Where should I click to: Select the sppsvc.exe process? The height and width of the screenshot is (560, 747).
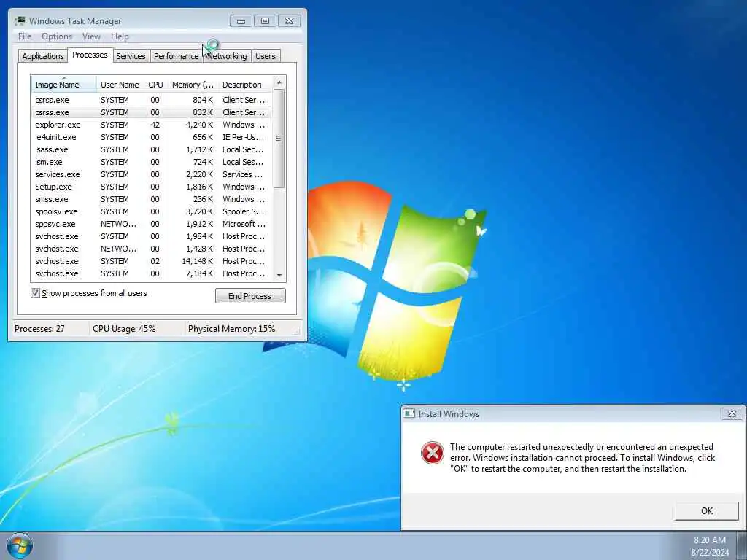tap(152, 224)
